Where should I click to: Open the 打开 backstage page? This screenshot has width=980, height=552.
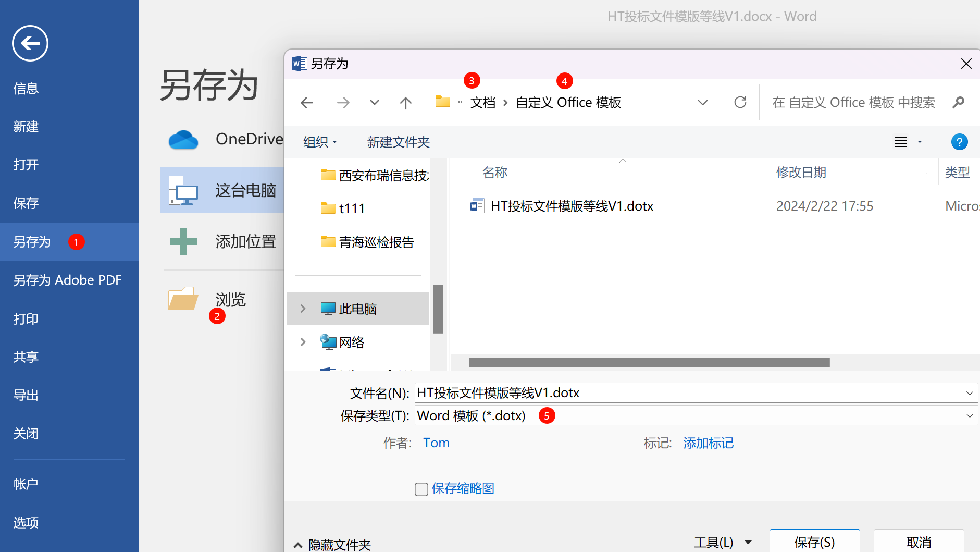coord(26,165)
